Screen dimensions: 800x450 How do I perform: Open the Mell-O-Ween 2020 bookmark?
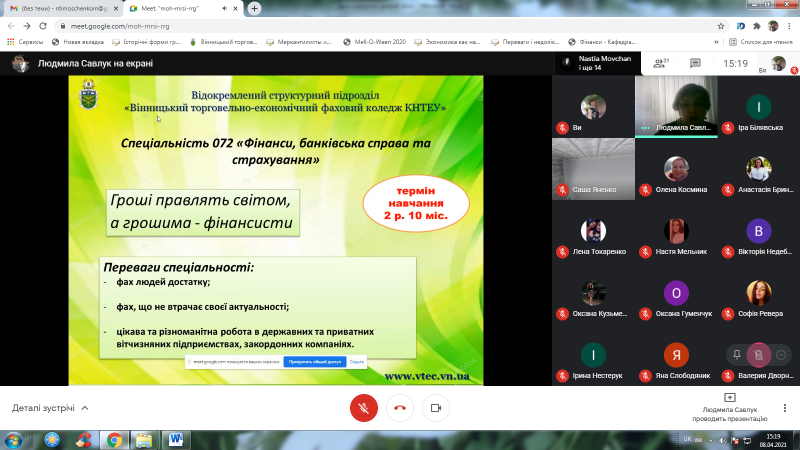point(374,42)
